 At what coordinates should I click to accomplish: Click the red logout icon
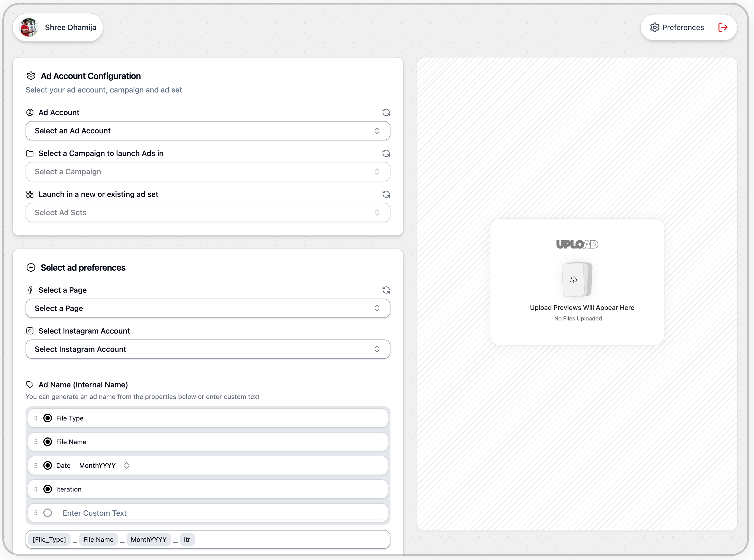click(723, 28)
